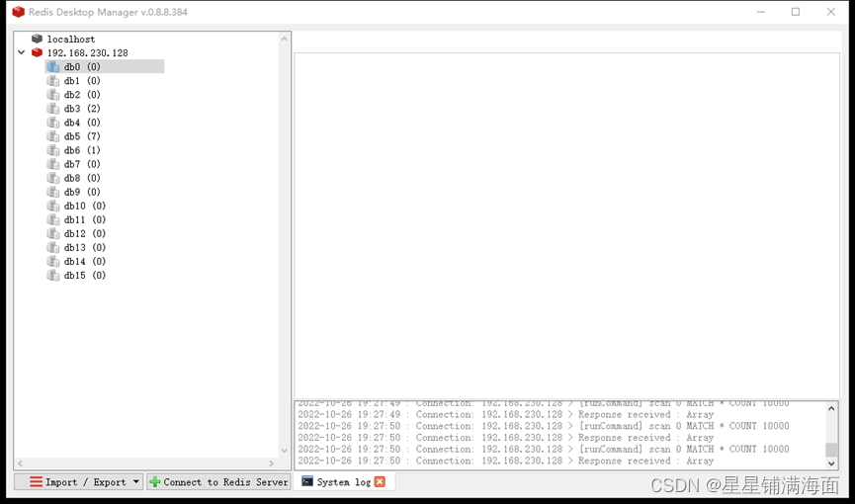Select db15 (0) database entry

coord(85,276)
